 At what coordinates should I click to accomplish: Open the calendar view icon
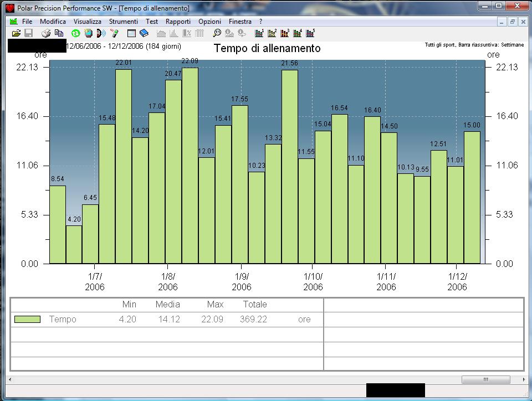(132, 33)
